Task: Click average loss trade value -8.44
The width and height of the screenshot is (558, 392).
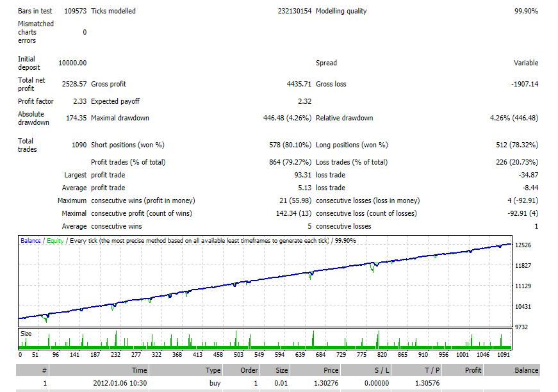Action: pyautogui.click(x=530, y=188)
